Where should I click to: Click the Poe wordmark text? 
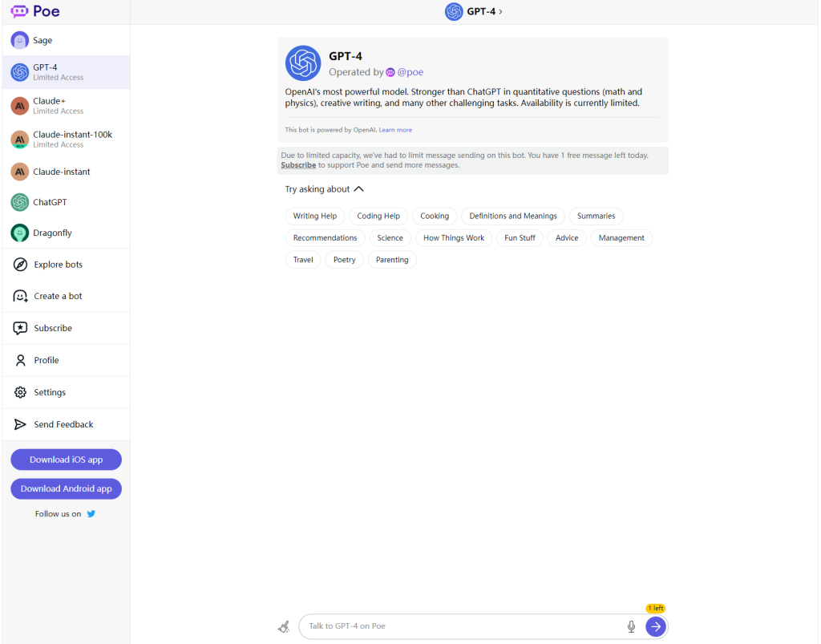coord(47,11)
